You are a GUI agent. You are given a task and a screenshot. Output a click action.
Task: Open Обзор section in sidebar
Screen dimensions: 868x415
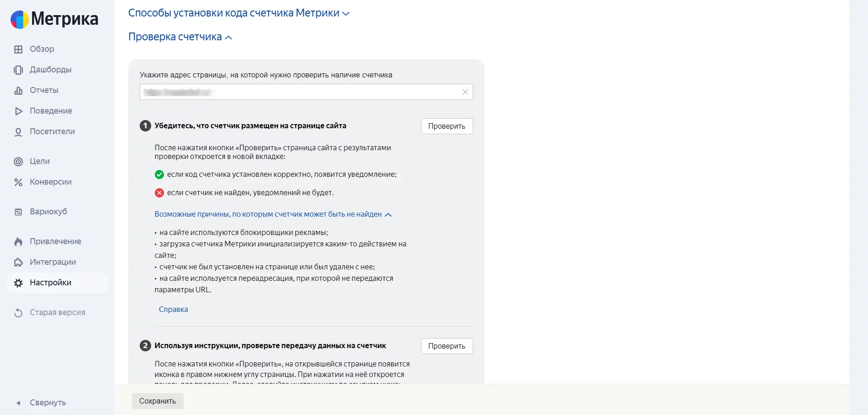(42, 49)
